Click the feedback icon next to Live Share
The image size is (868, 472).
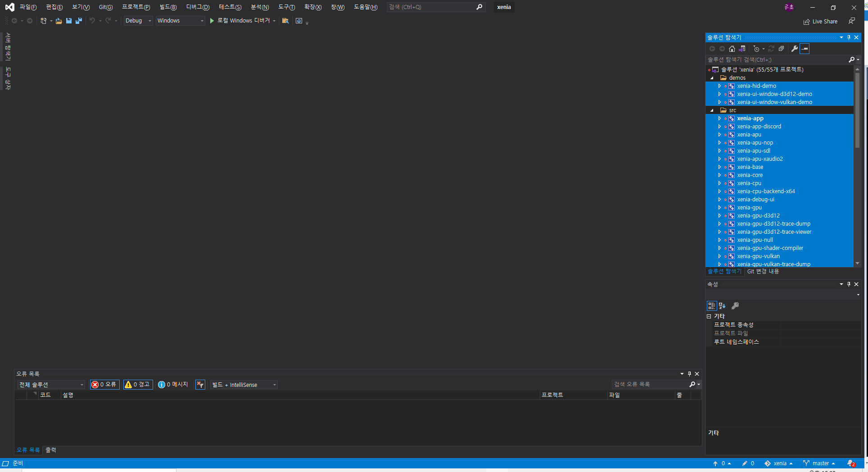[851, 21]
